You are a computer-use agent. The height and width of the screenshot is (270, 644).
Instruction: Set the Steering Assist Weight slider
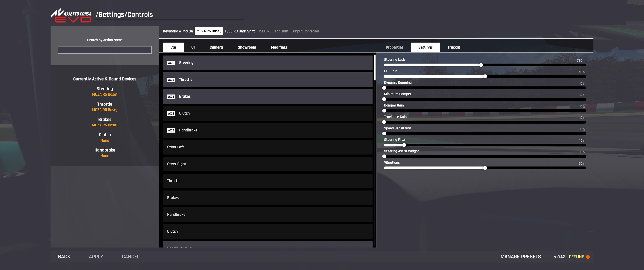pos(485,157)
